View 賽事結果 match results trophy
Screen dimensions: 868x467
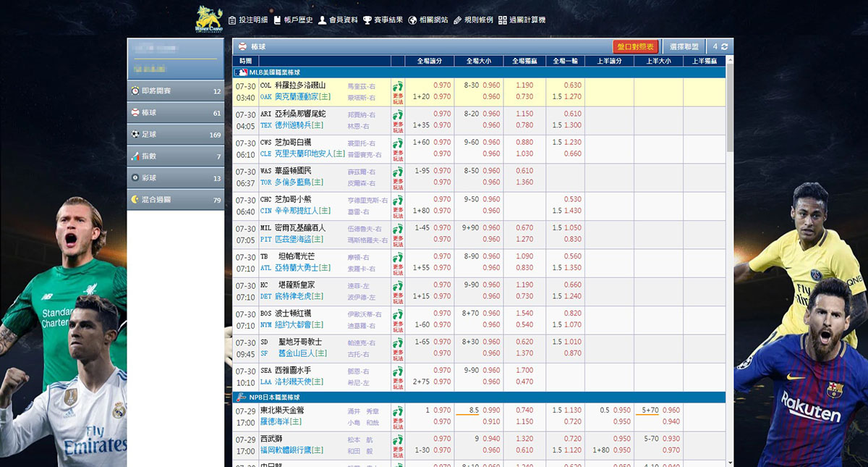coord(383,20)
